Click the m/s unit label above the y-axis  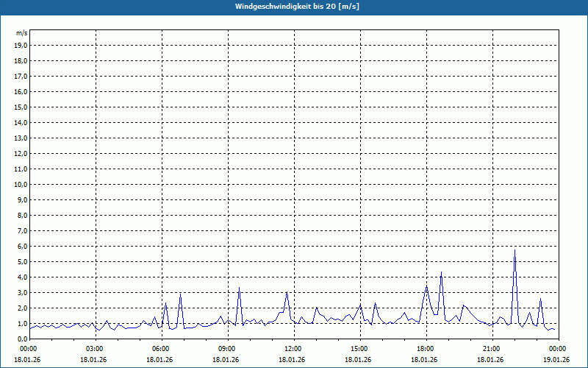pos(22,33)
